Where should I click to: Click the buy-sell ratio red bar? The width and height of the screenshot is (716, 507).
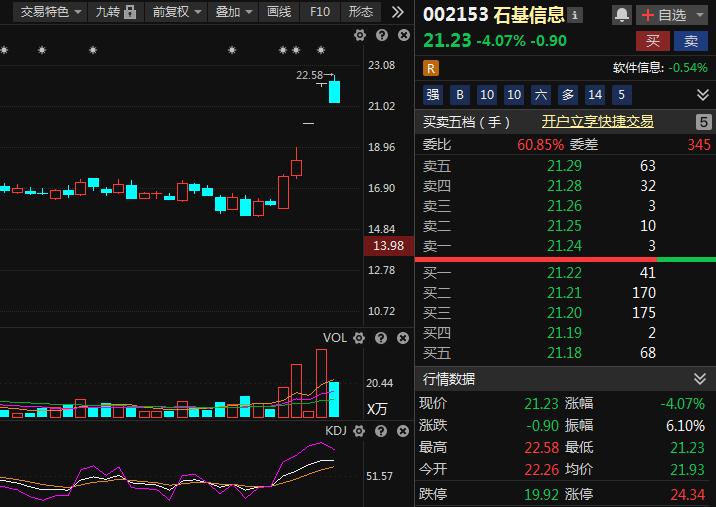[536, 259]
